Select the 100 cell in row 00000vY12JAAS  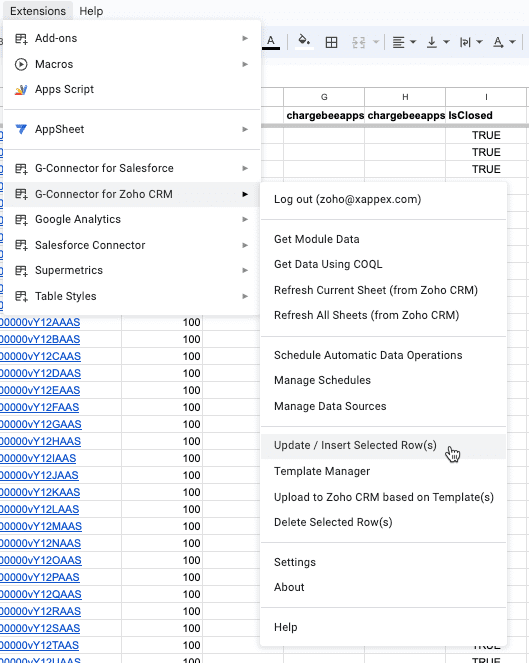click(x=162, y=475)
